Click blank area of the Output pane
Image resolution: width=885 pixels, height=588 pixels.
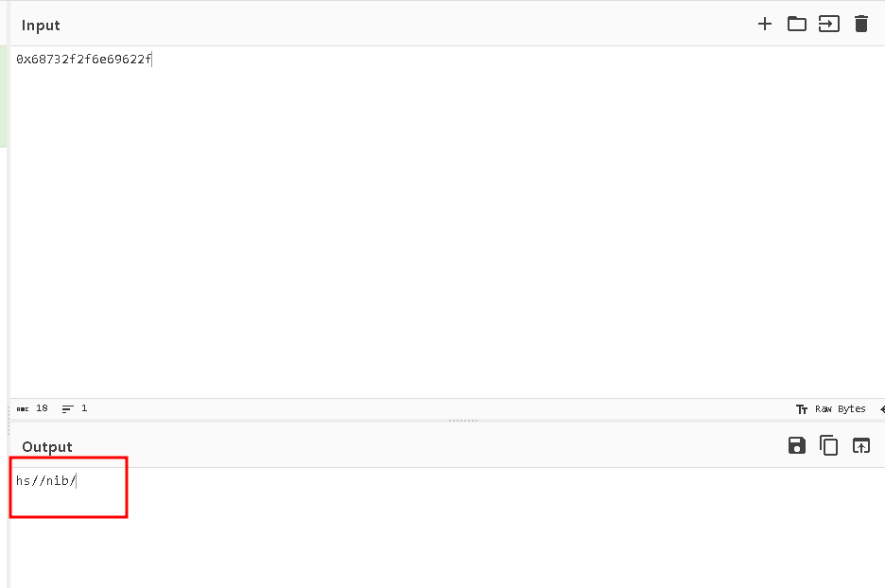pos(473,539)
